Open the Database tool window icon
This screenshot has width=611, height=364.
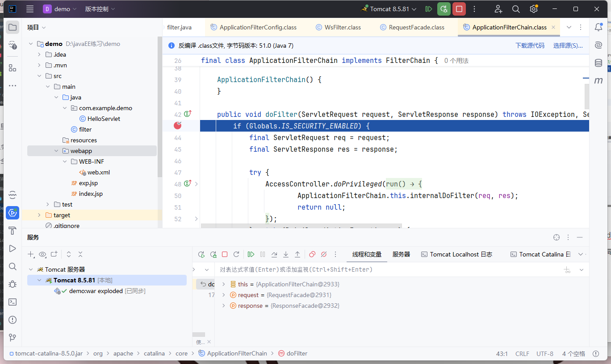tap(598, 63)
